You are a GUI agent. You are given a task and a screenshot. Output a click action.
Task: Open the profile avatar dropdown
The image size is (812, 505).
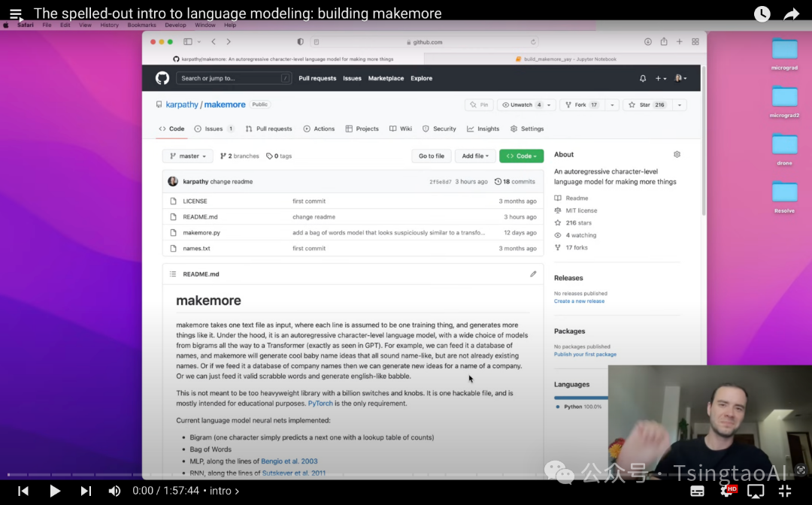680,78
